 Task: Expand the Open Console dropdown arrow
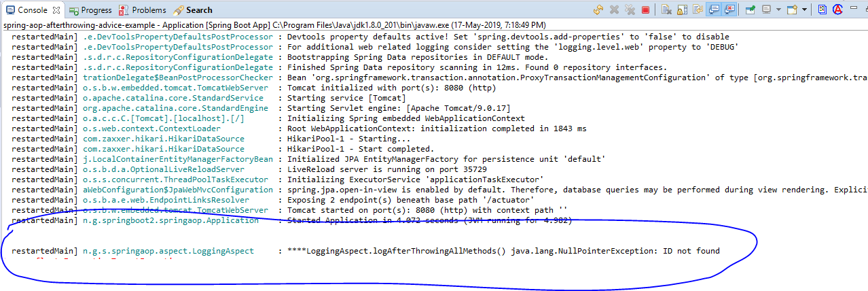pyautogui.click(x=804, y=10)
